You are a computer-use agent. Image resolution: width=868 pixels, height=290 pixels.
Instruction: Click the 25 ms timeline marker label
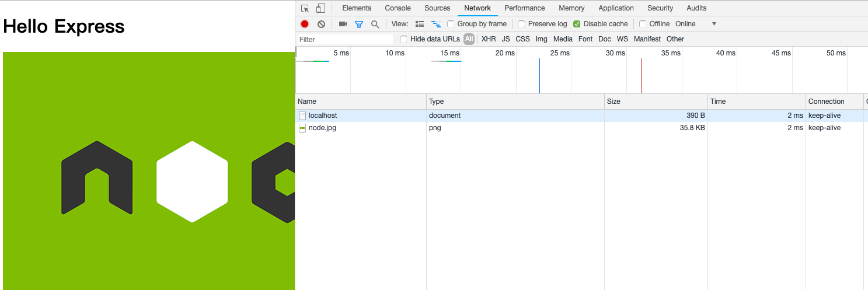tap(560, 53)
